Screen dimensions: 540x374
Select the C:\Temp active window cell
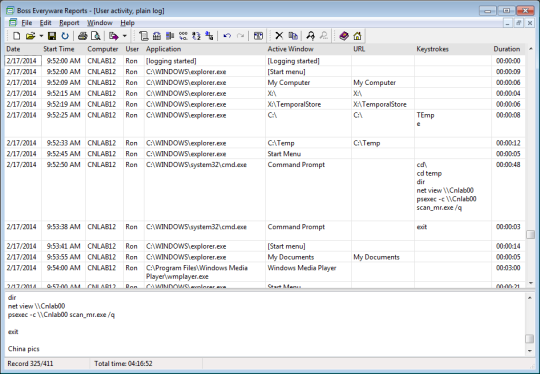pos(308,143)
